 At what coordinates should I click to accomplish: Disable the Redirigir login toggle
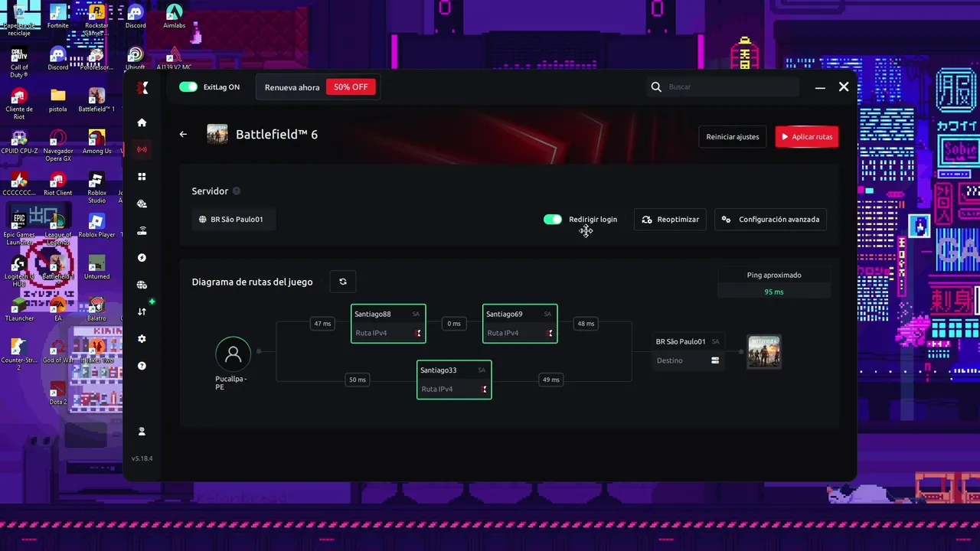tap(553, 220)
